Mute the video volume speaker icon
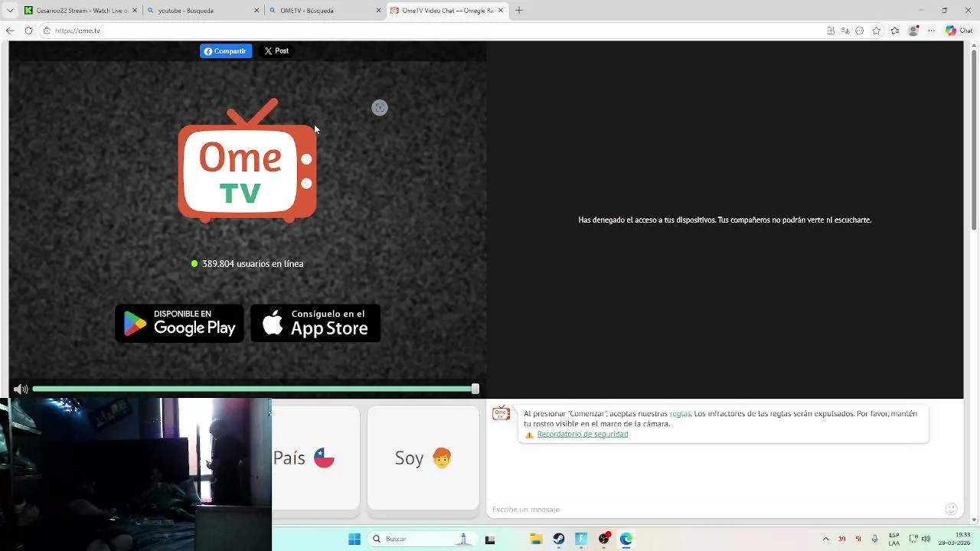 [x=21, y=389]
